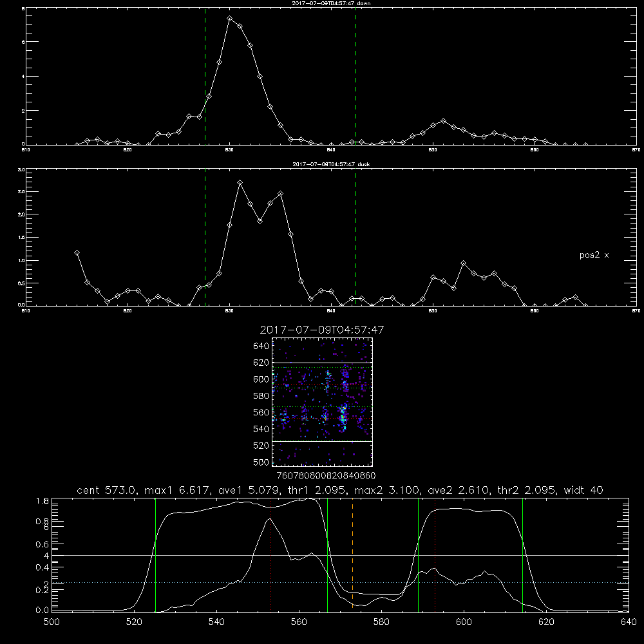Click the blue dotted horizontal threshold line
The width and height of the screenshot is (644, 644).
340,582
